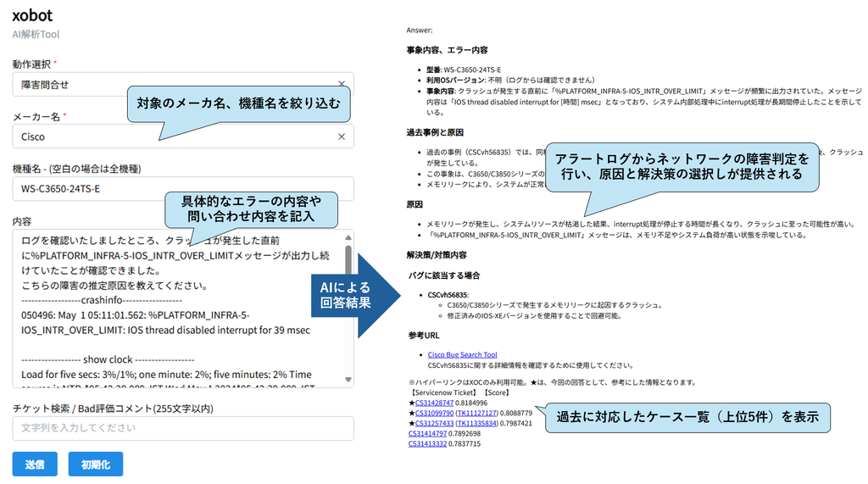The image size is (868, 484).
Task: Focus the チケット検索 comment input field
Action: 182,428
